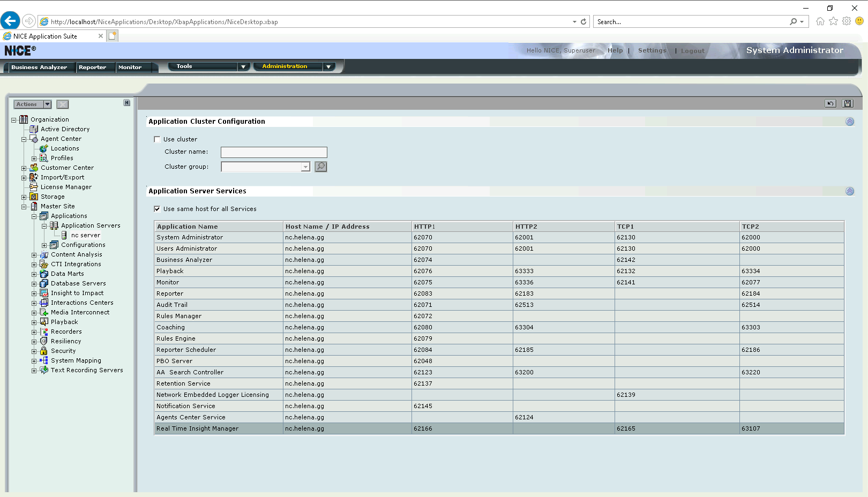The height and width of the screenshot is (497, 868).
Task: Click the Storage disk icon in tree
Action: [x=34, y=197]
